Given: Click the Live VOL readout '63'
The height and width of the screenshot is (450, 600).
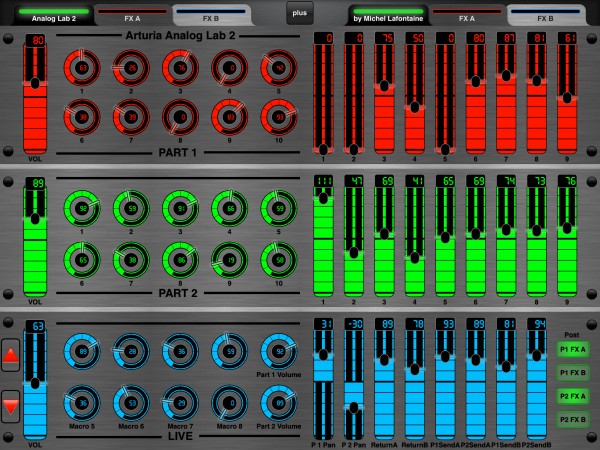Looking at the screenshot, I should (x=35, y=326).
